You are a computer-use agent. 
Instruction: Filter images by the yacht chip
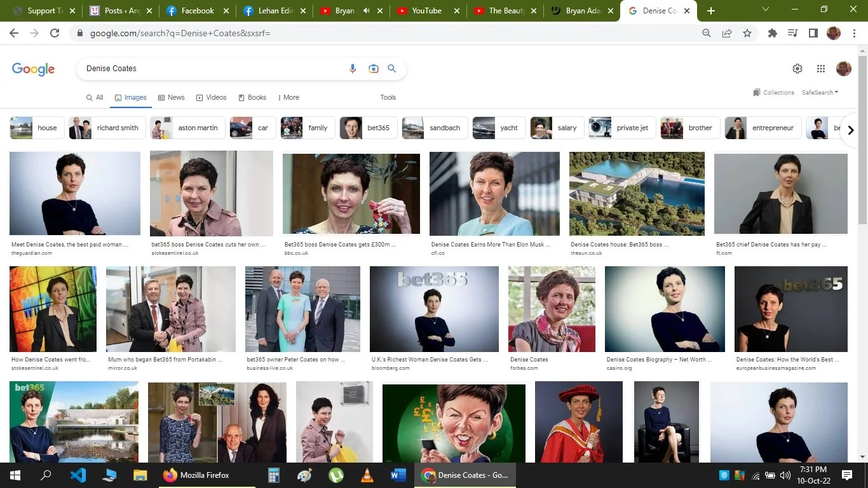(498, 128)
